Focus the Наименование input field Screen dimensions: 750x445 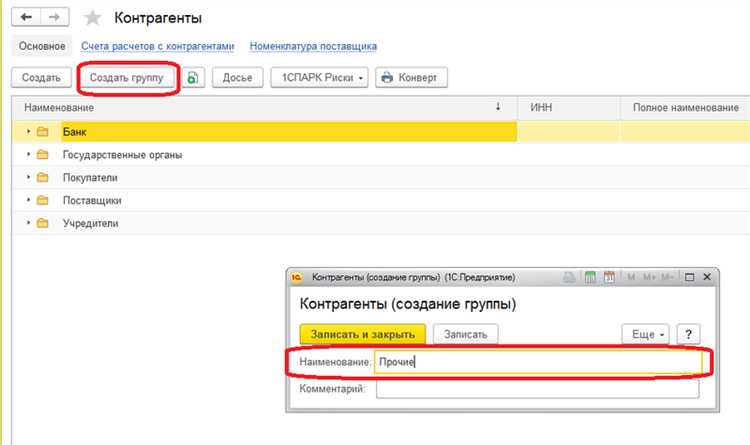pyautogui.click(x=538, y=362)
